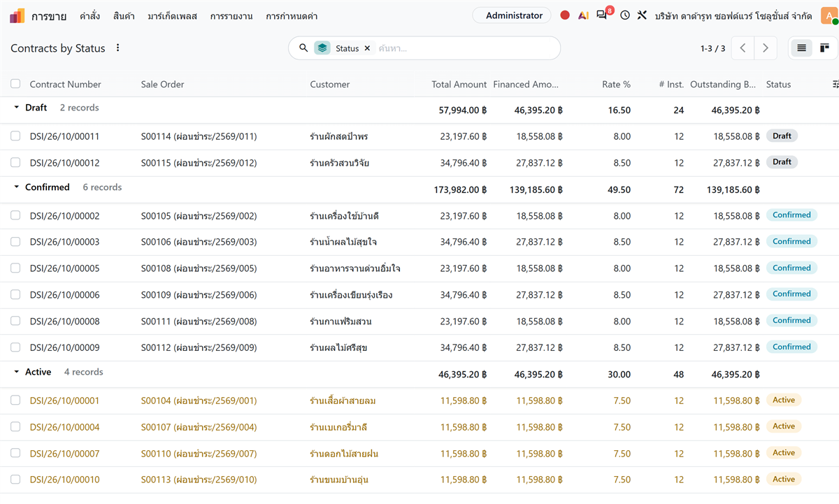Screen dimensions: 839x504
Task: Switch to list view
Action: pos(801,48)
